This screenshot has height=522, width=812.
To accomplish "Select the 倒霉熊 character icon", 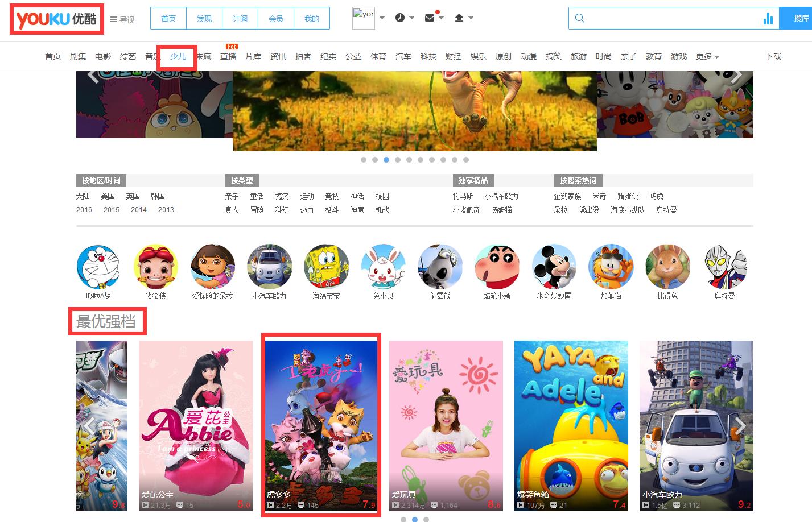I will (x=440, y=267).
